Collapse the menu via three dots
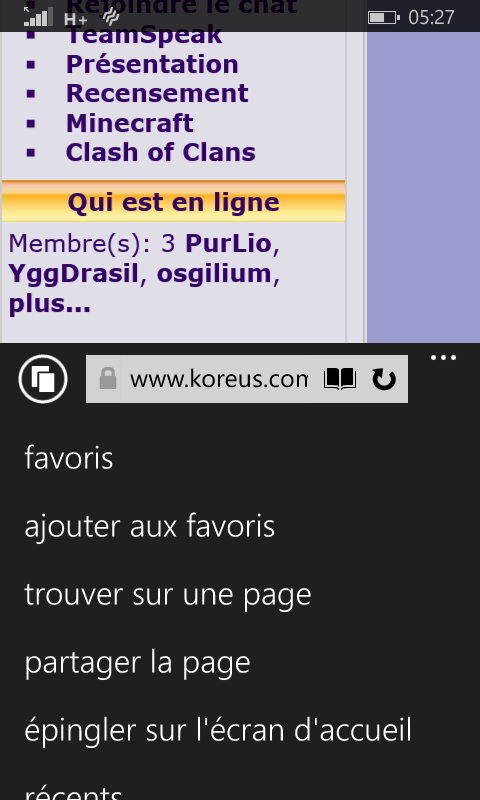 click(443, 358)
